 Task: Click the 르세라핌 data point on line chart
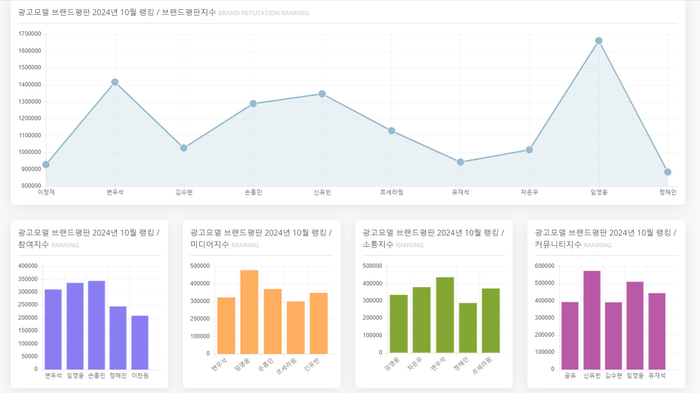tap(392, 131)
